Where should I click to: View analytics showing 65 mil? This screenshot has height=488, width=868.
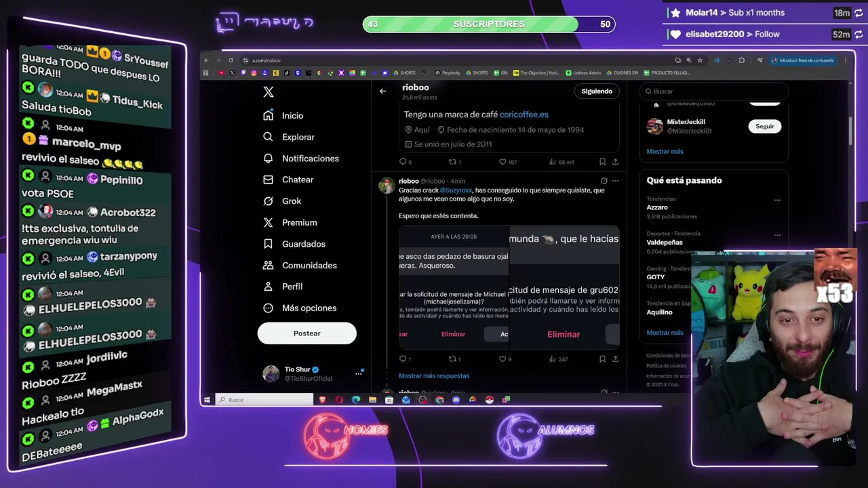pyautogui.click(x=561, y=162)
